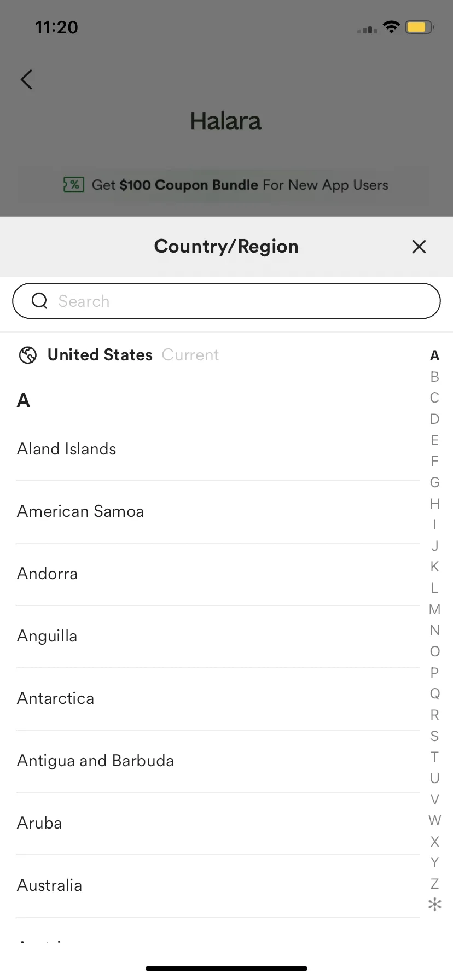Click the Search input field
Screen dimensions: 453x980
click(x=241, y=301)
